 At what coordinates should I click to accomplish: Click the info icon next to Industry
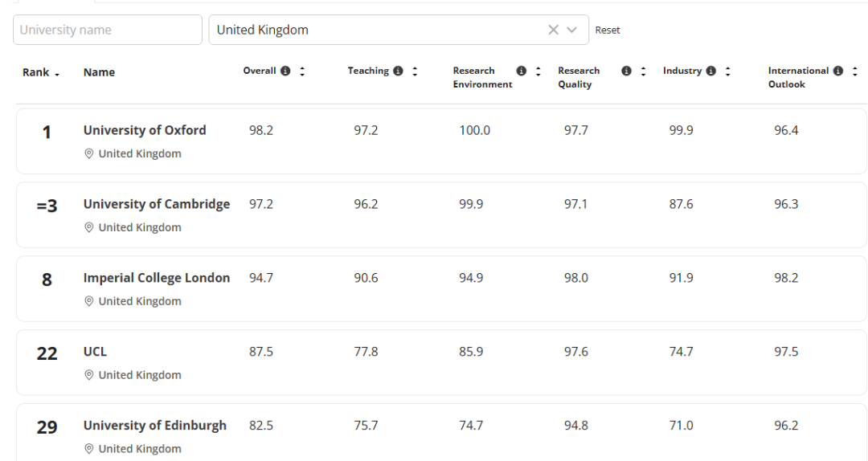point(710,71)
